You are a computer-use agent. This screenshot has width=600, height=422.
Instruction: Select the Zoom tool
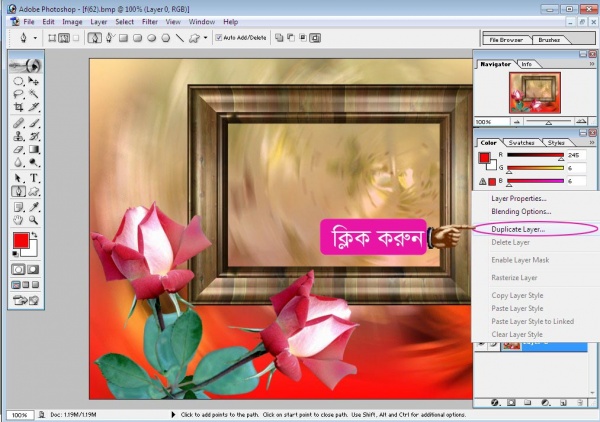[x=34, y=220]
